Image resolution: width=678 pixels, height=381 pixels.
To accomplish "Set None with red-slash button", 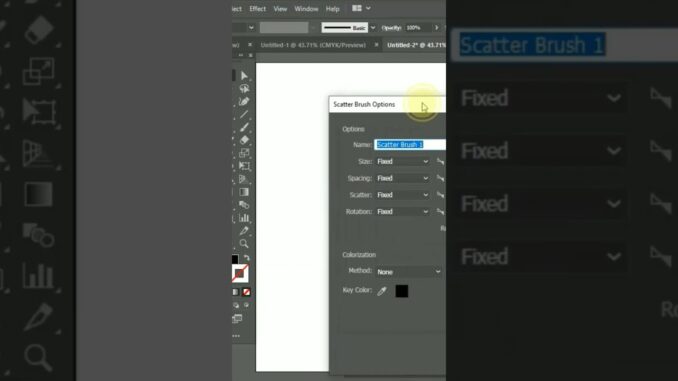I will (x=246, y=292).
